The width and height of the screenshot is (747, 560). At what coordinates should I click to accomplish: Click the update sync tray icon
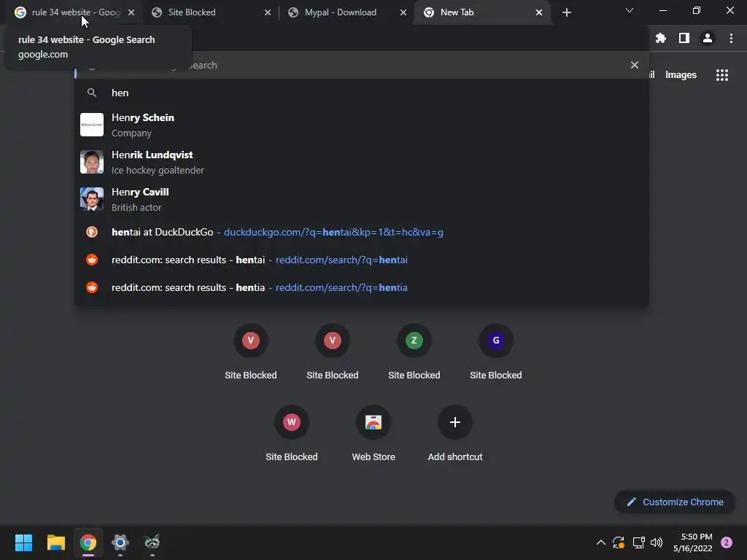pyautogui.click(x=619, y=542)
